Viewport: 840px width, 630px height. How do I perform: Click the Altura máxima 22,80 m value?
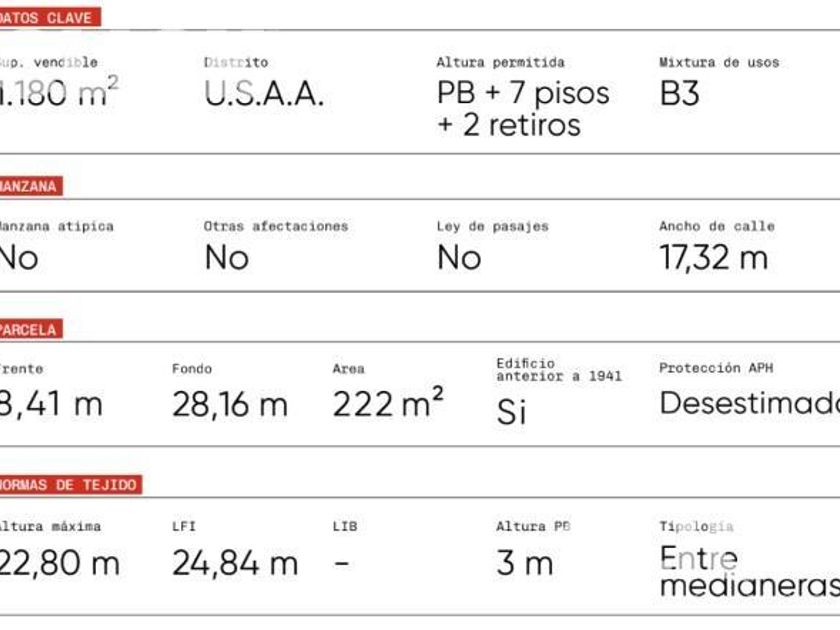(59, 564)
